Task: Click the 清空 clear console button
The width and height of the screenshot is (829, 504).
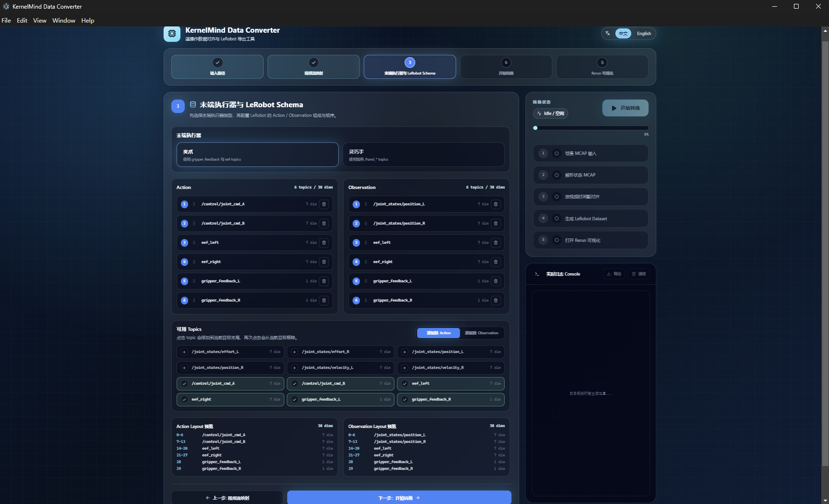Action: click(x=638, y=274)
